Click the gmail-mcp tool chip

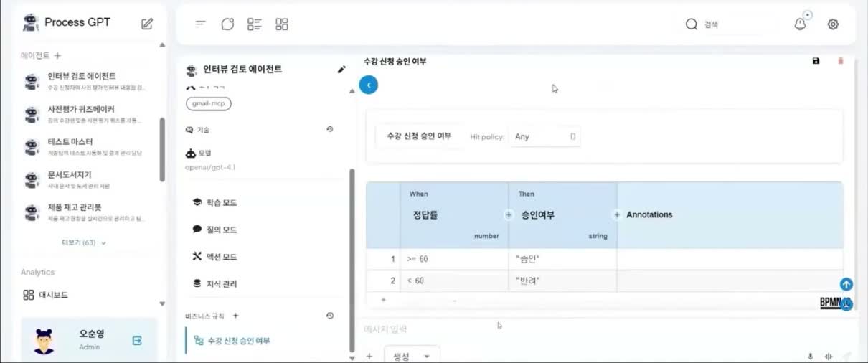click(x=208, y=103)
